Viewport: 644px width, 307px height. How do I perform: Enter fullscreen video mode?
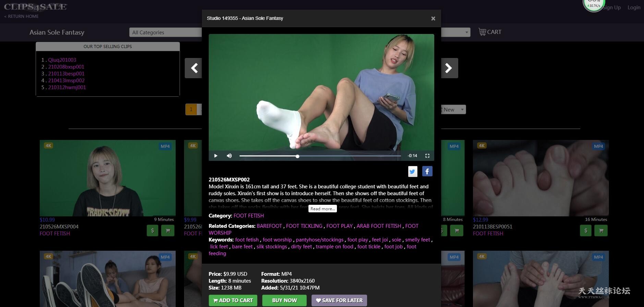(427, 156)
